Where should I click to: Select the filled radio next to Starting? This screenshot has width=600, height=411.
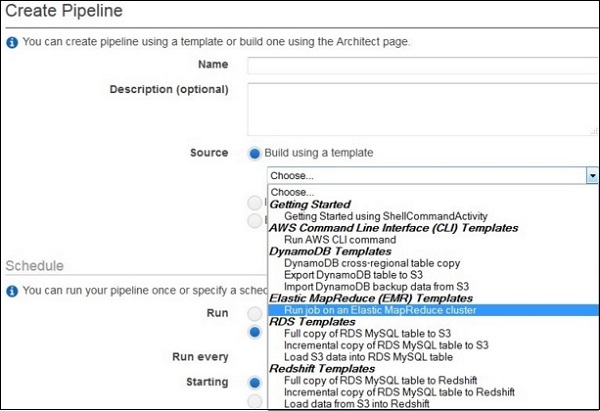[255, 381]
